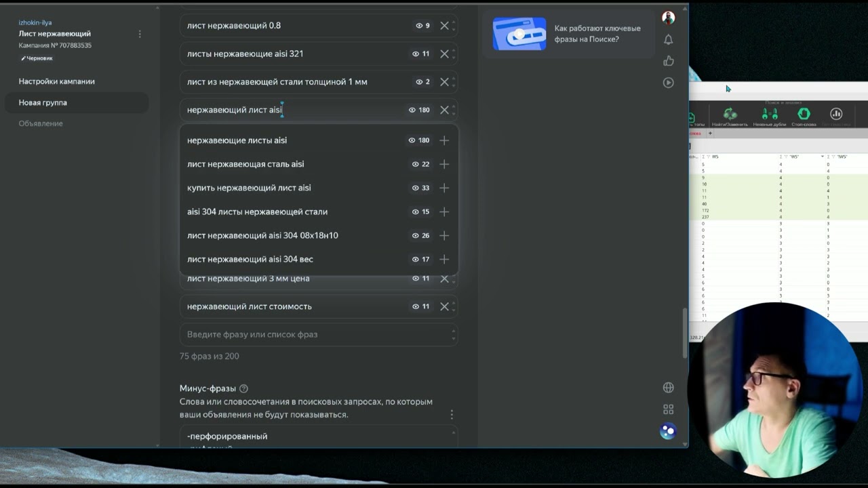Open the notifications bell
Screen dimensions: 868x488
coord(669,39)
